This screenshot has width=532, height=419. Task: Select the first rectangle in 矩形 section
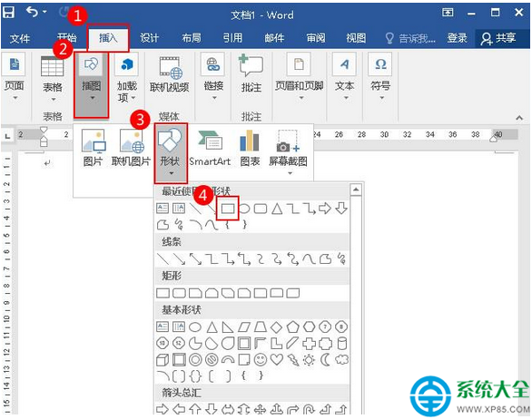coord(163,293)
